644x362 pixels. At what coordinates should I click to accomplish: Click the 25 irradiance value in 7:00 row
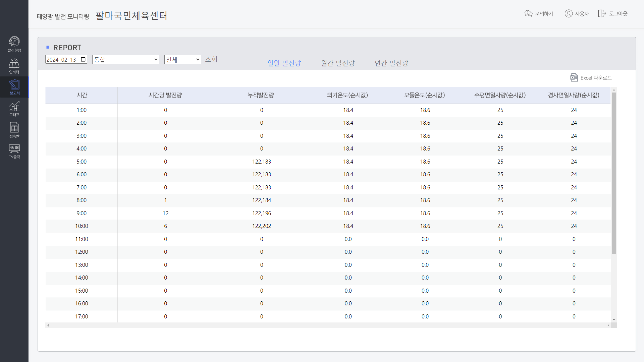(x=500, y=187)
